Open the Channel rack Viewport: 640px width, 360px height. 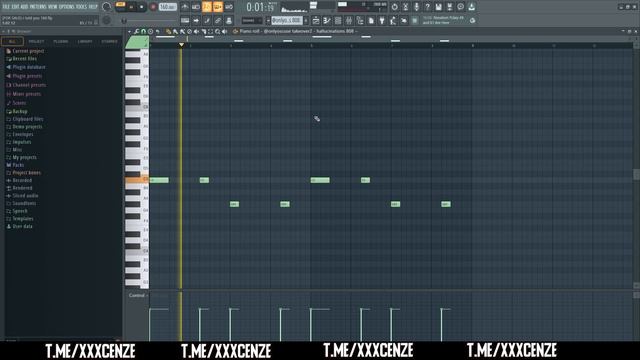tap(338, 20)
